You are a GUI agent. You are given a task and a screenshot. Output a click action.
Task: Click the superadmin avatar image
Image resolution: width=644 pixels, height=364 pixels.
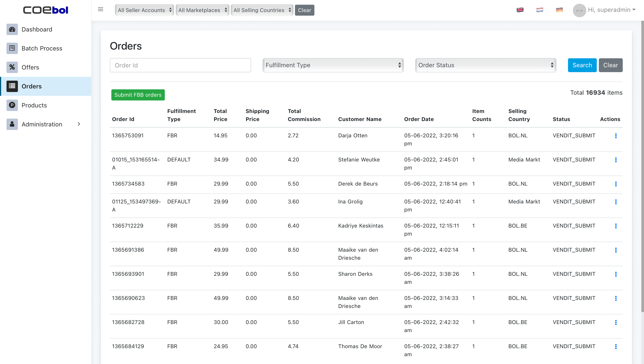coord(579,10)
